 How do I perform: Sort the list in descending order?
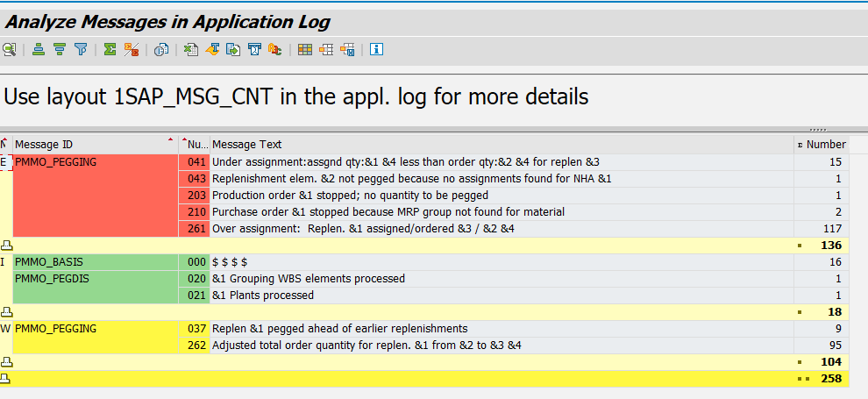click(x=60, y=49)
